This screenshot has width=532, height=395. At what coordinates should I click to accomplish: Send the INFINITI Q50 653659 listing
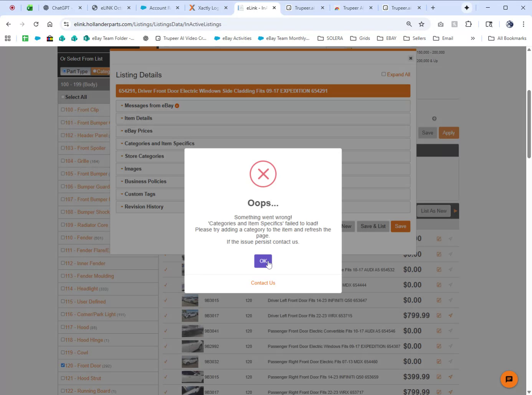(x=451, y=377)
